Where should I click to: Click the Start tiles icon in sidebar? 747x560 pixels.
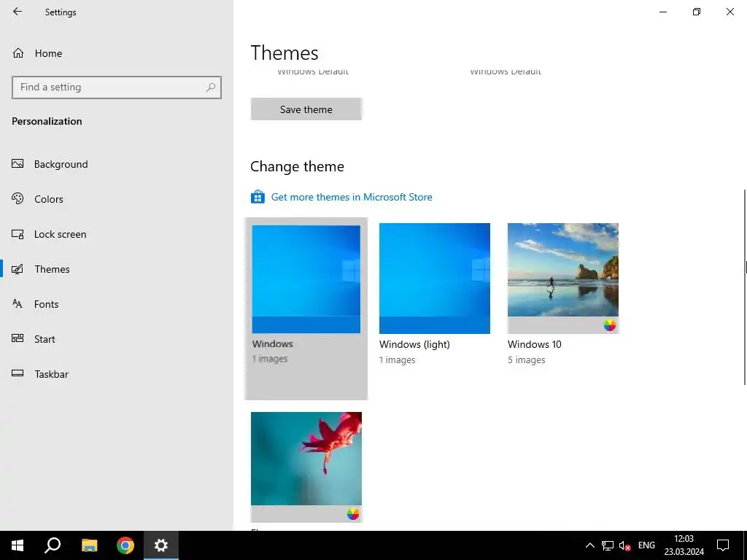[x=18, y=338]
